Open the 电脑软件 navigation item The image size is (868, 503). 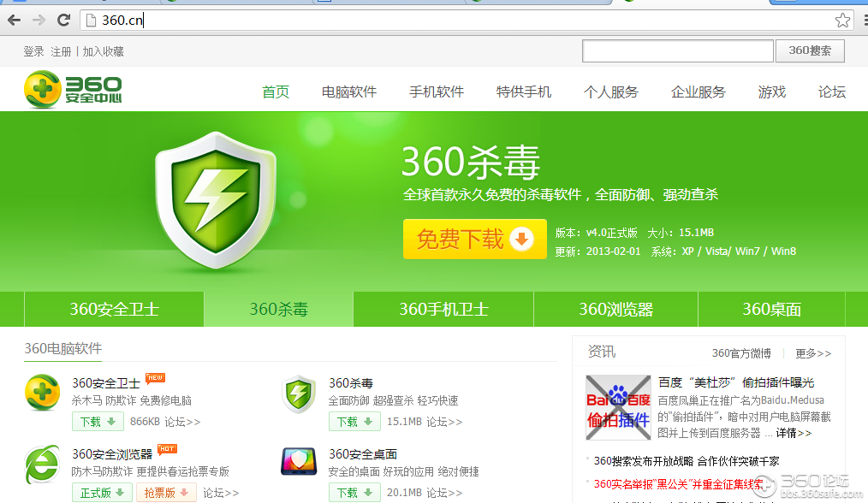tap(348, 92)
